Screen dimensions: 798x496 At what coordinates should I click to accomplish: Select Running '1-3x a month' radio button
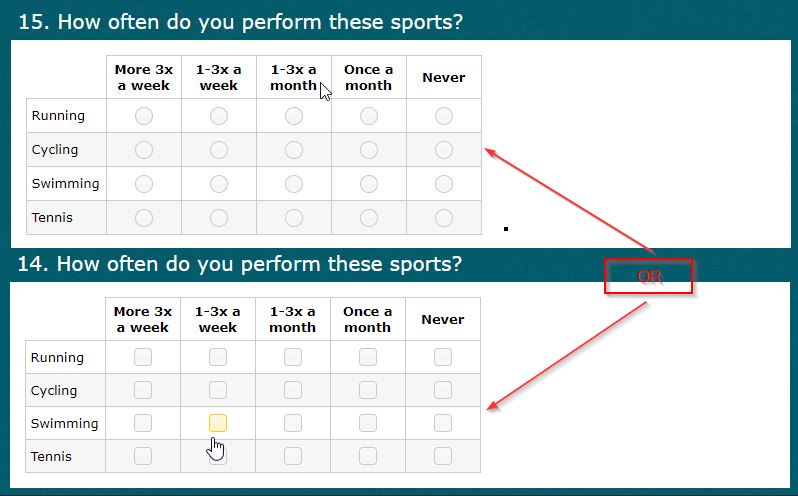coord(294,116)
